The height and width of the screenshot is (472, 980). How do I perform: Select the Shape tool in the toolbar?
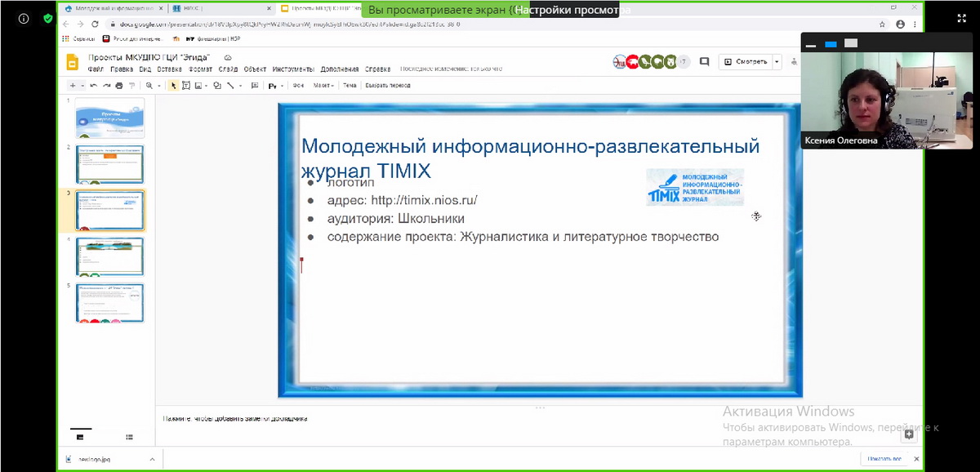(216, 86)
